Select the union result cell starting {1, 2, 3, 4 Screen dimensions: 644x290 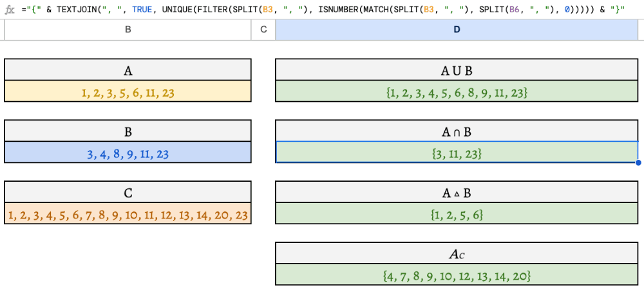(x=457, y=92)
